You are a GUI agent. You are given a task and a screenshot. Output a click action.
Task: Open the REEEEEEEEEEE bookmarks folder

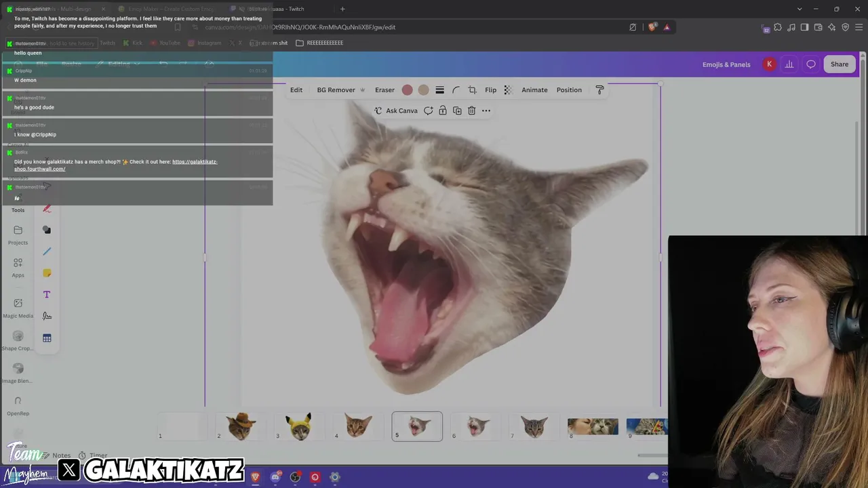pyautogui.click(x=319, y=43)
